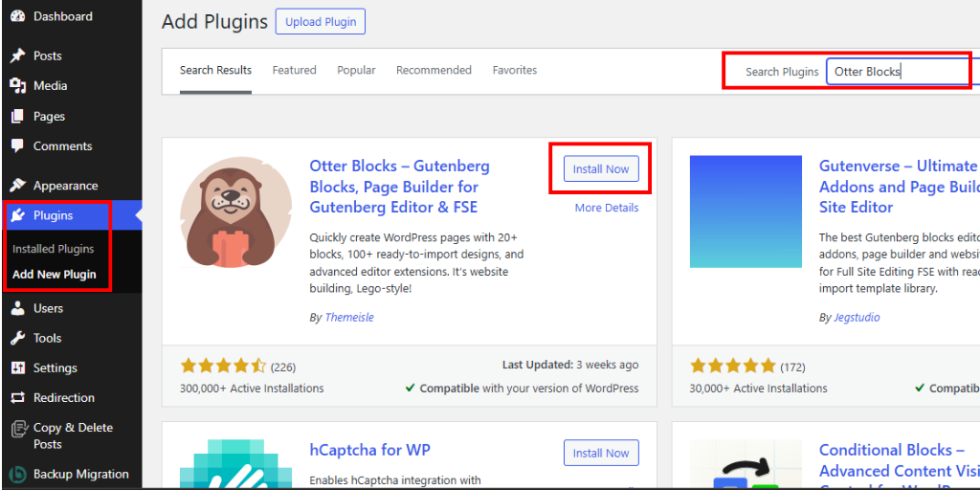The width and height of the screenshot is (980, 490).
Task: Open More Details for Otter Blocks
Action: [607, 208]
